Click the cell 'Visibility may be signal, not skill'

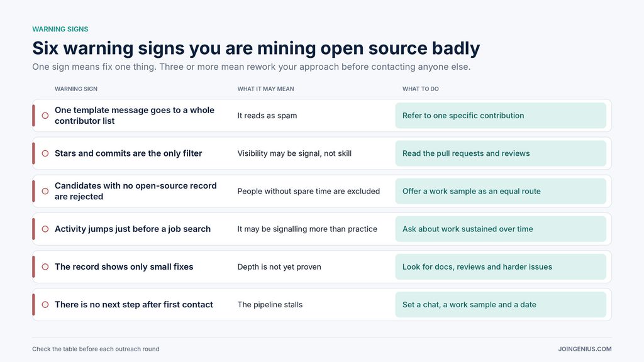(294, 153)
